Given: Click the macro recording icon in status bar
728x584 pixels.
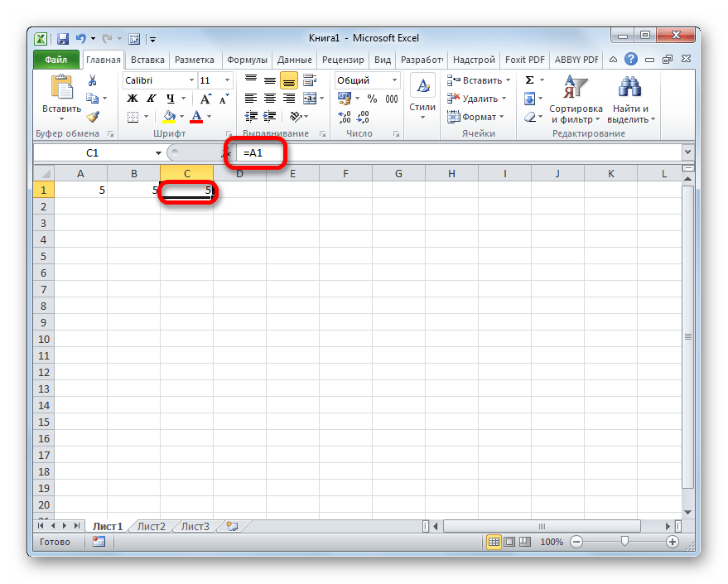Looking at the screenshot, I should (99, 542).
